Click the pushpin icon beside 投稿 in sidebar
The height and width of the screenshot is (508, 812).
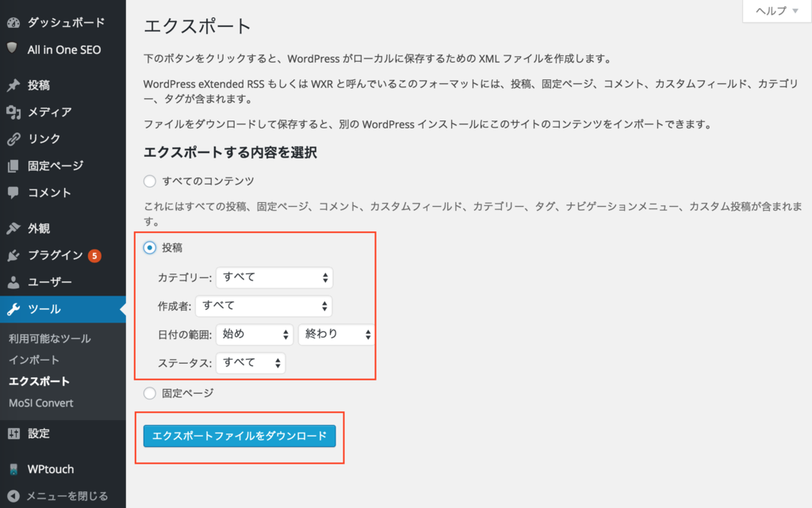tap(13, 86)
